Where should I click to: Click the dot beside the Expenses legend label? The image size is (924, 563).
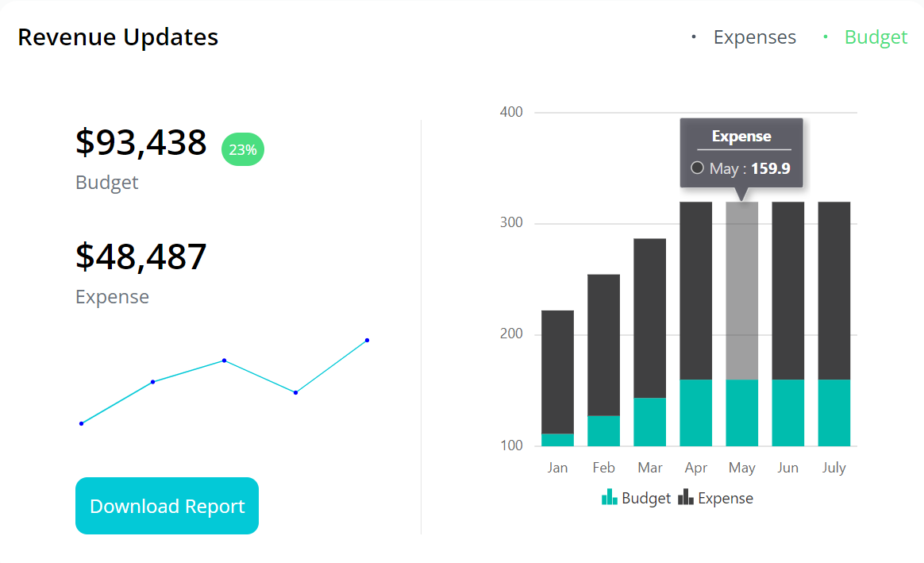point(692,37)
